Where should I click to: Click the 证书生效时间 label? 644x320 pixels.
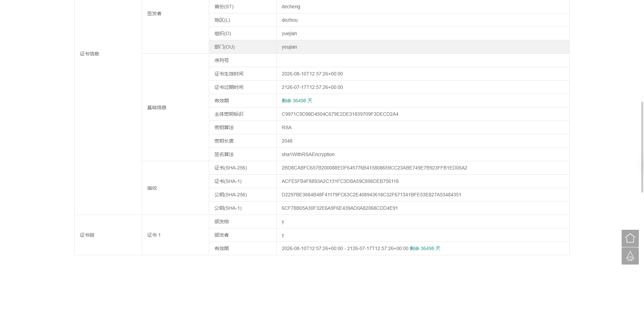[229, 74]
